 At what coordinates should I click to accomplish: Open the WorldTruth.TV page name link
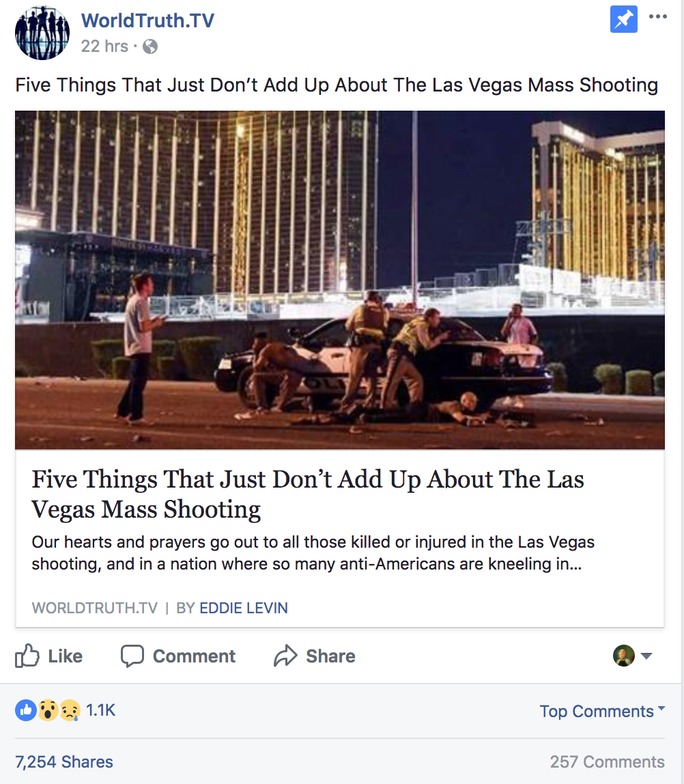tap(147, 20)
